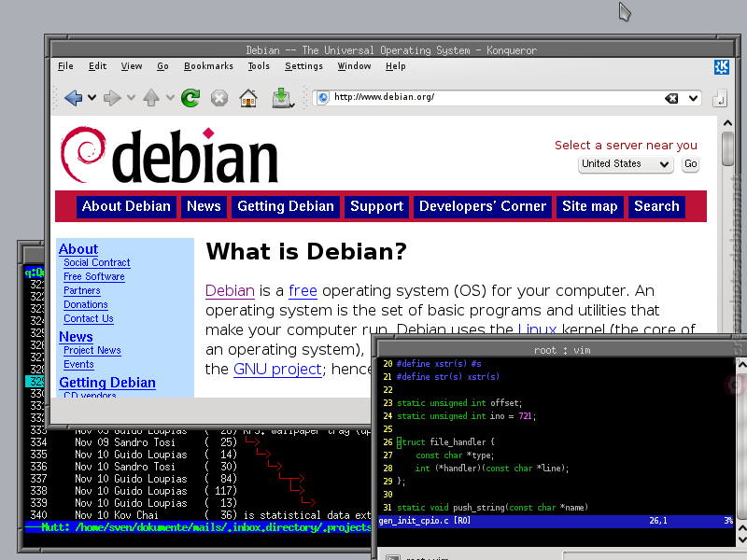Select Mutt message 340 from Kov Chai
Screen dimensions: 747x560
[199, 515]
